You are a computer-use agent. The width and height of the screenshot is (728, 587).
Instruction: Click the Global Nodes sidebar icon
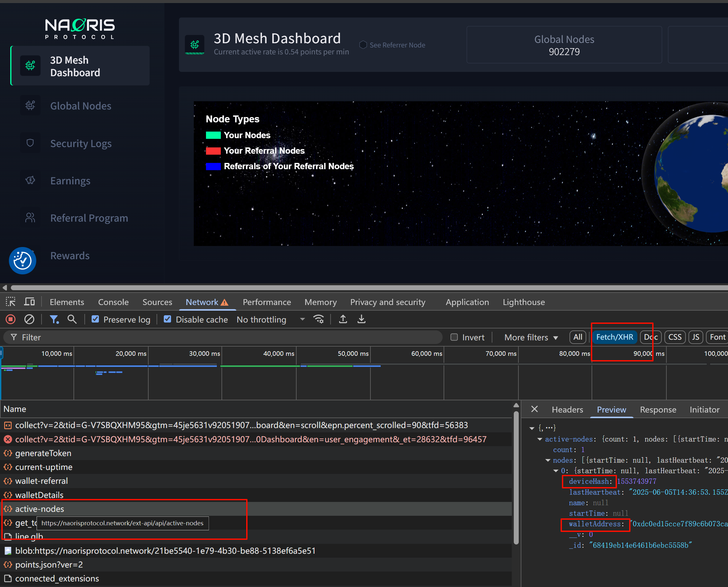pyautogui.click(x=30, y=106)
